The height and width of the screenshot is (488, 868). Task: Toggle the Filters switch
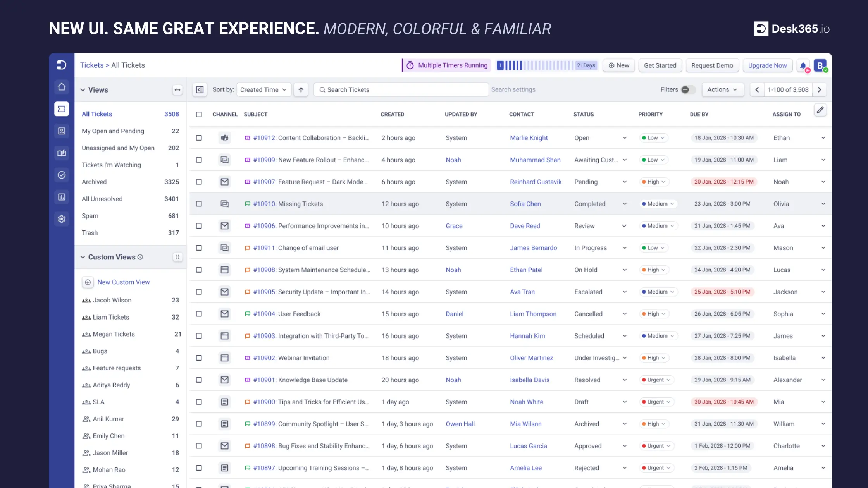688,89
